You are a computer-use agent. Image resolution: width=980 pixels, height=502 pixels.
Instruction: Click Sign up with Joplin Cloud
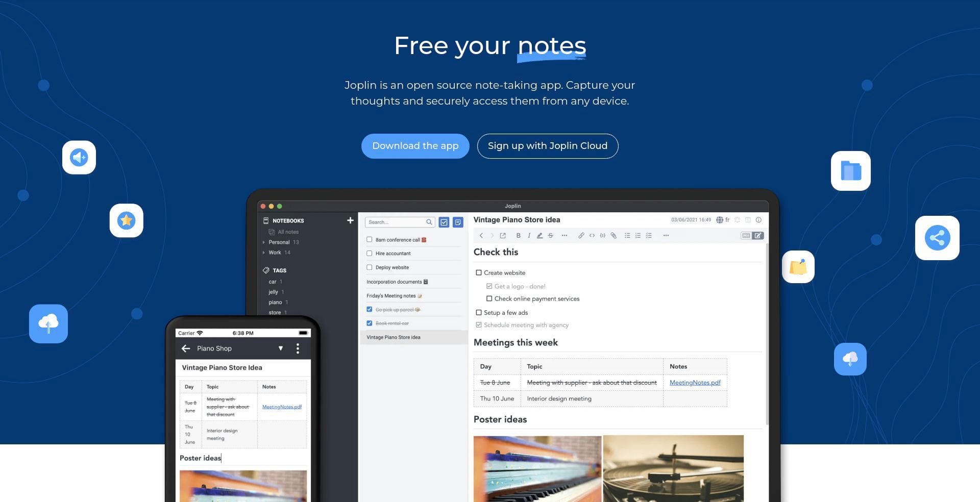[x=547, y=146]
